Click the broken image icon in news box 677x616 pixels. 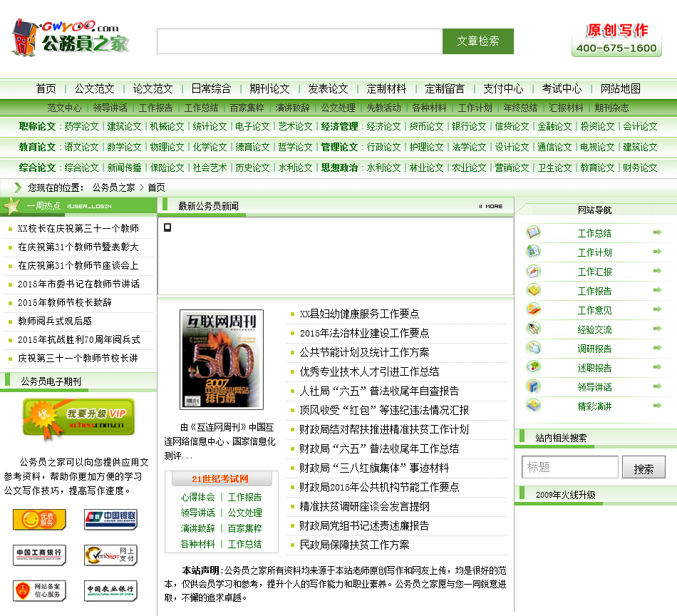[x=167, y=227]
